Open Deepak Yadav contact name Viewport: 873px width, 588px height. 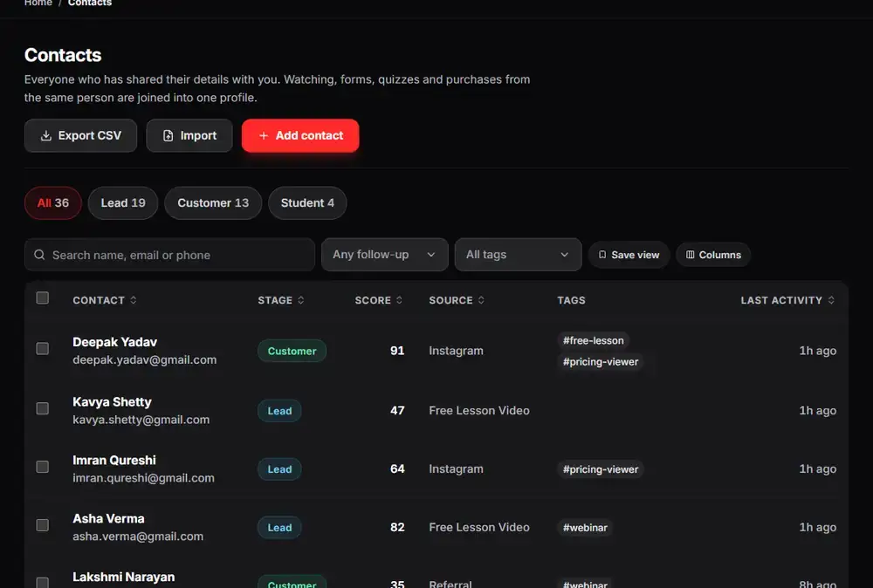(x=114, y=342)
